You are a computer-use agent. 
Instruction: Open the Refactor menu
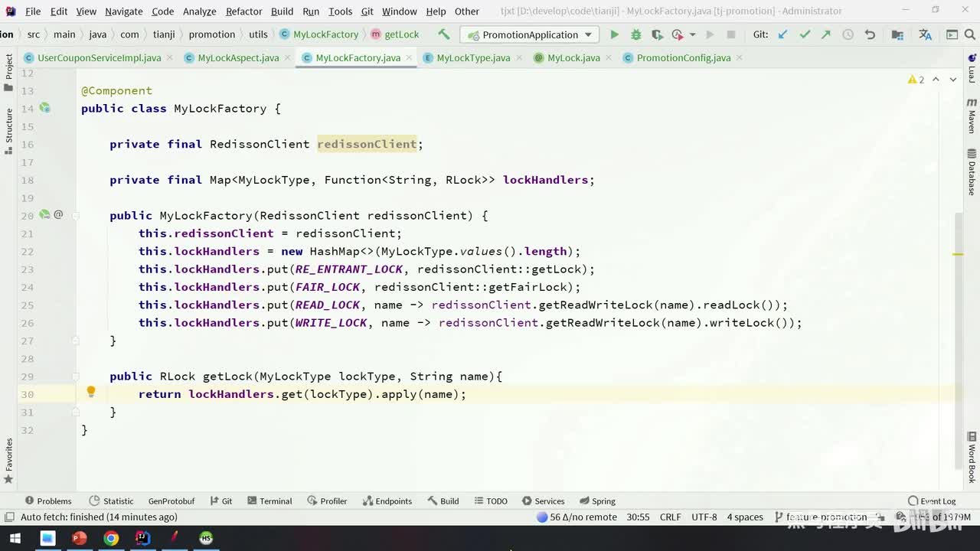pyautogui.click(x=244, y=11)
